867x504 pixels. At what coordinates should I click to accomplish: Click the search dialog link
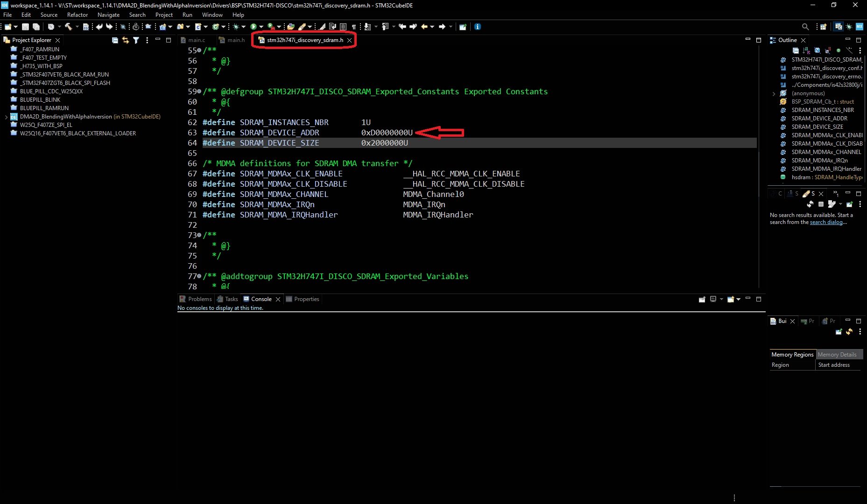[x=826, y=222]
